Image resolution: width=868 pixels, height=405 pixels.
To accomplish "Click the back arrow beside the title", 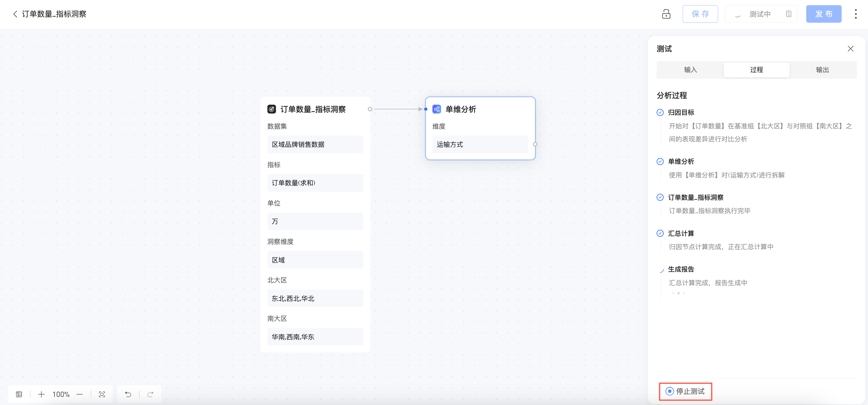I will coord(15,14).
